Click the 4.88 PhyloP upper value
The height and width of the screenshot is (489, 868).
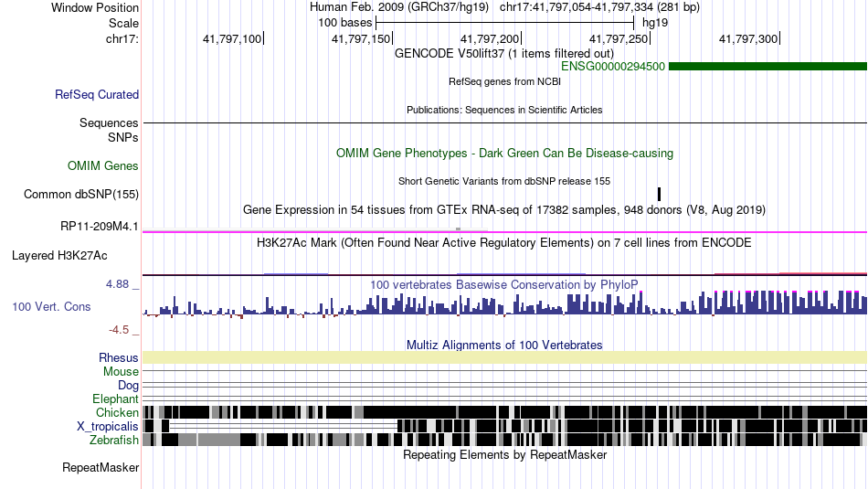point(117,284)
